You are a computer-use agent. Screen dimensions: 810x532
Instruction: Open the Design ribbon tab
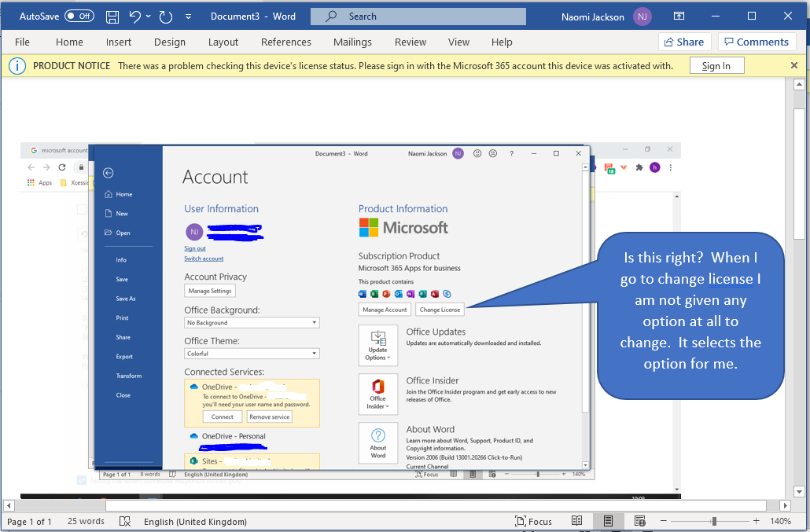tap(169, 42)
